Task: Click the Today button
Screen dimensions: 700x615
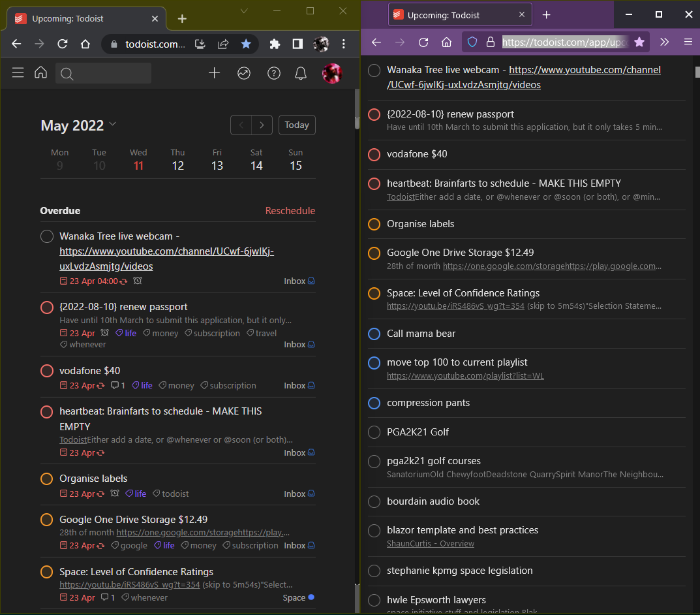Action: (x=297, y=125)
